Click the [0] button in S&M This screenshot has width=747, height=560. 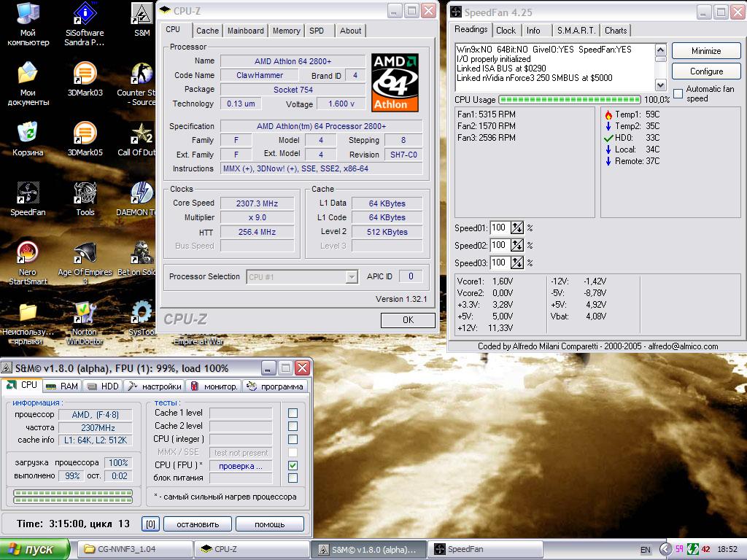150,524
